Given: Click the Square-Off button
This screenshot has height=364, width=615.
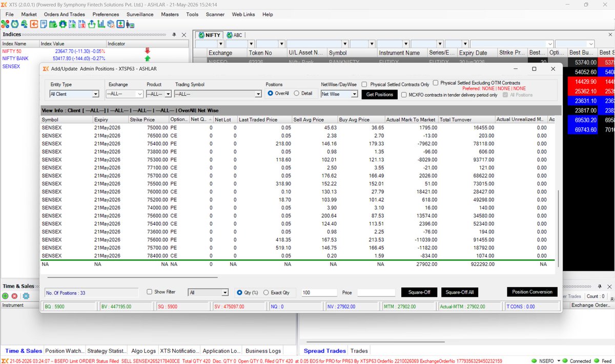Looking at the screenshot, I should click(419, 292).
